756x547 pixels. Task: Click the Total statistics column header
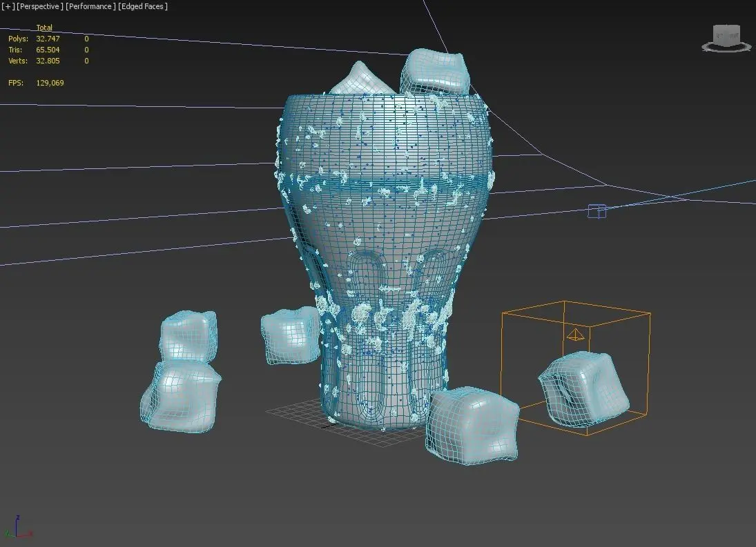(44, 28)
